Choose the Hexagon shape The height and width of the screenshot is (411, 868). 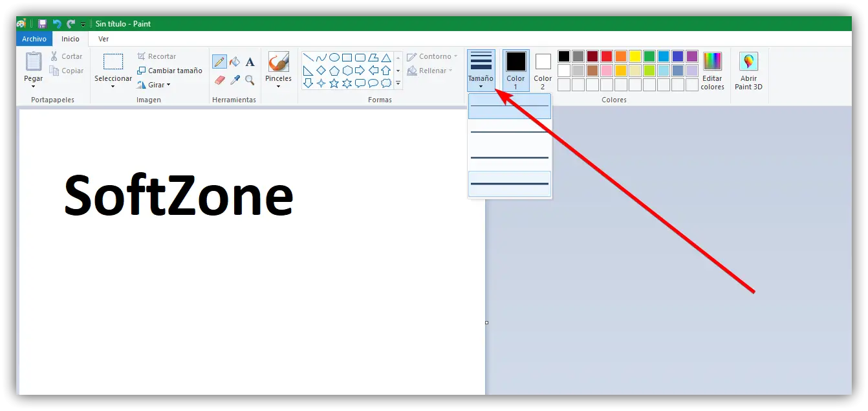click(347, 71)
